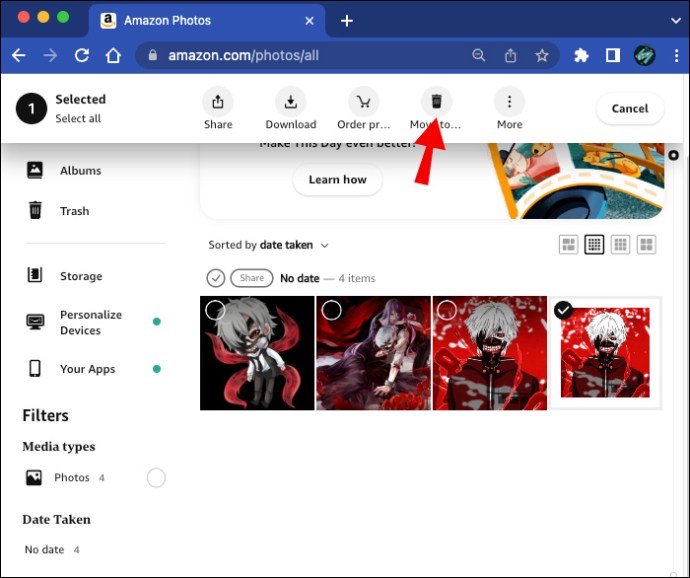
Task: Bookmark this page with the star icon
Action: (x=542, y=56)
